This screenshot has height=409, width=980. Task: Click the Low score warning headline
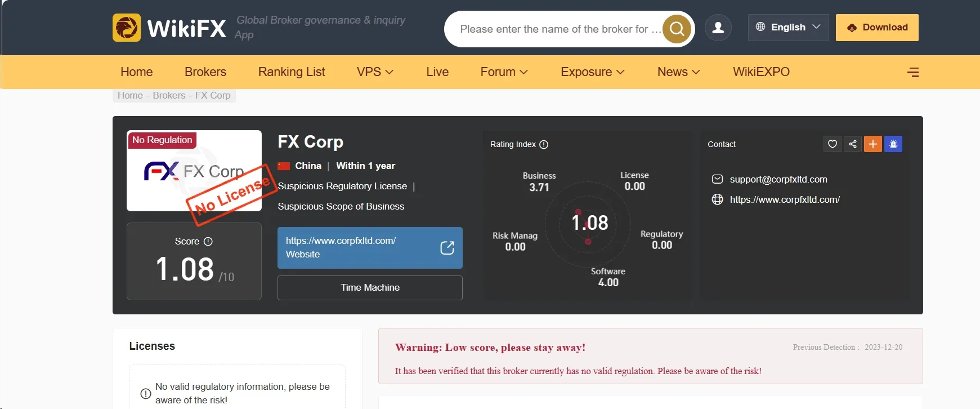[x=490, y=348]
